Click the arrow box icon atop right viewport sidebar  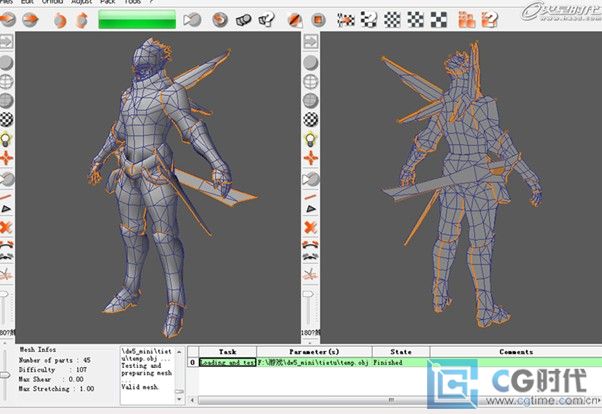tap(311, 41)
